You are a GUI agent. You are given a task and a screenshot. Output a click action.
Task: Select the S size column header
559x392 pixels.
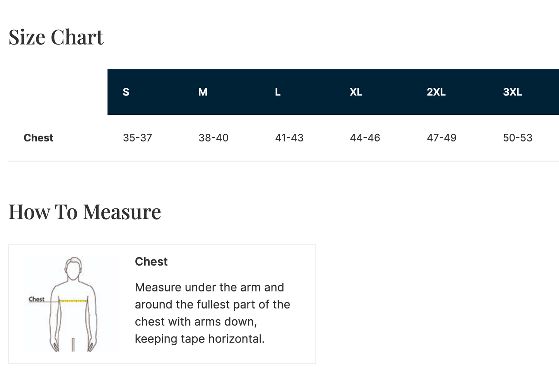tap(126, 92)
